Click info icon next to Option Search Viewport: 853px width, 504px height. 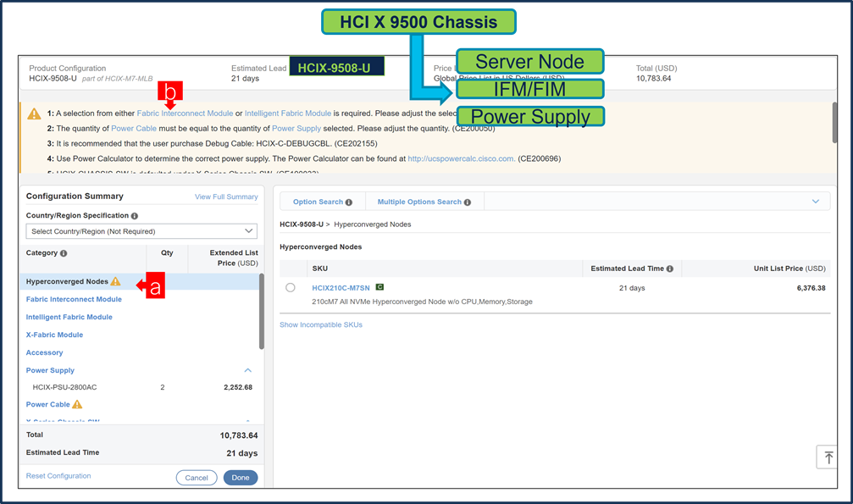[349, 202]
